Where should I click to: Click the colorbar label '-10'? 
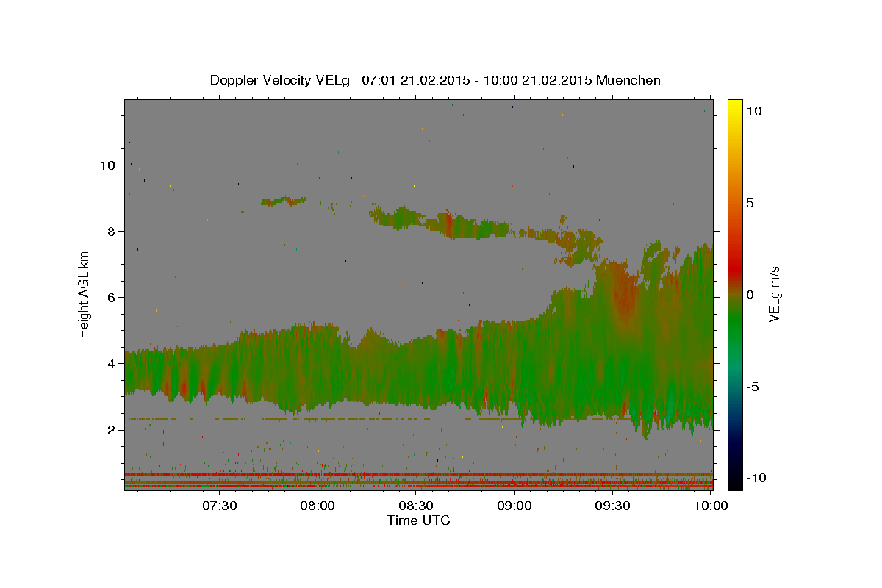pyautogui.click(x=757, y=478)
